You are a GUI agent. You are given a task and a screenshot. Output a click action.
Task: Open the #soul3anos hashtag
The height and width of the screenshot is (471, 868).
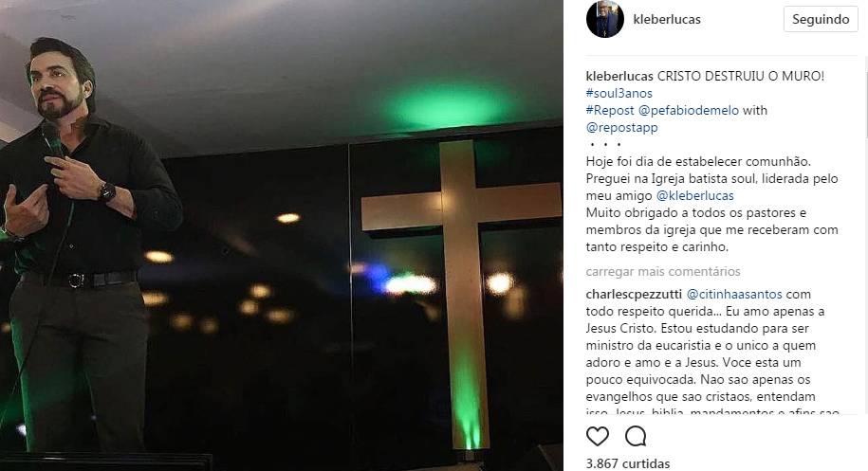click(619, 93)
